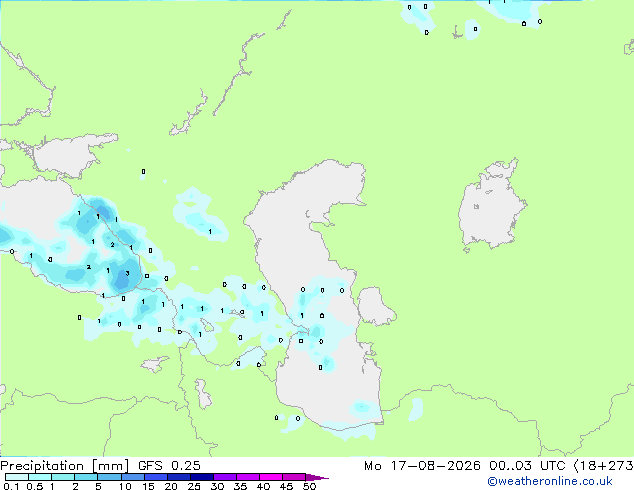Click the legend tick label '10'
634x490 pixels.
[x=125, y=486]
